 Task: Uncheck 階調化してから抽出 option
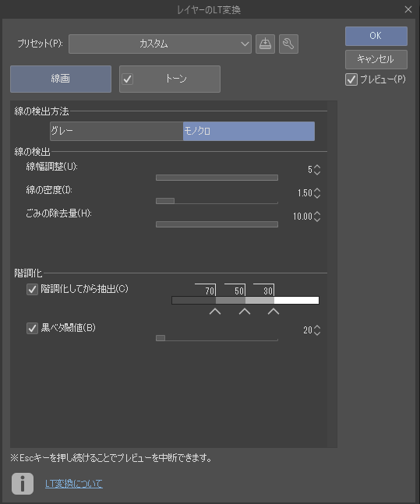(32, 289)
